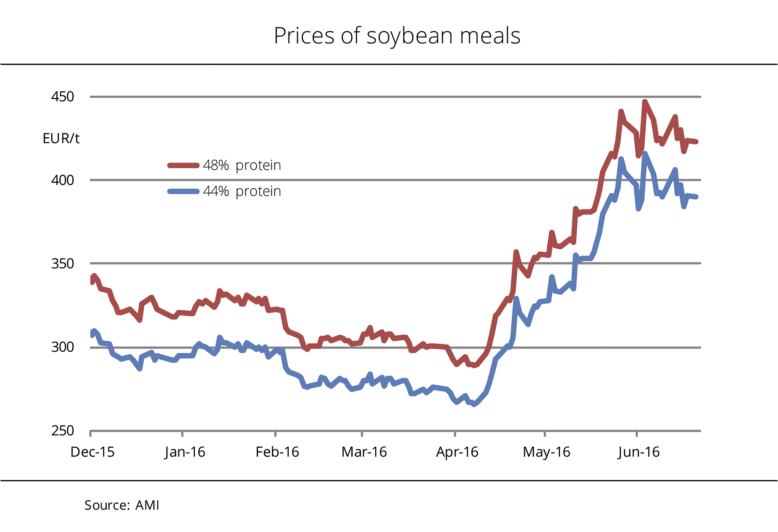This screenshot has width=778, height=532.
Task: Select the May-16 x-axis label
Action: 546,452
